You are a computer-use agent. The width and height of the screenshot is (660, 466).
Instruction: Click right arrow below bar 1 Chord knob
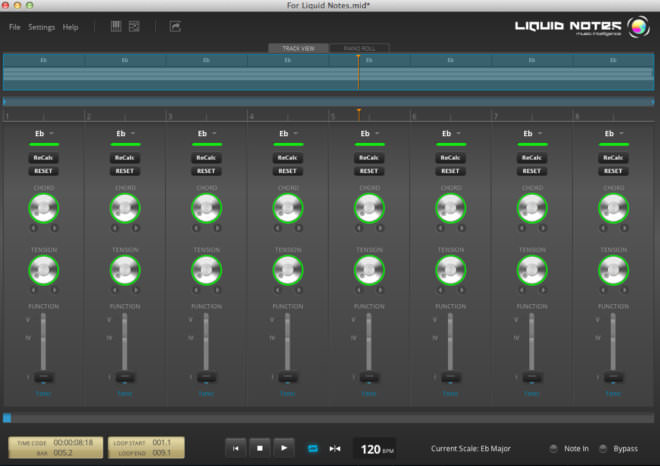(x=54, y=228)
